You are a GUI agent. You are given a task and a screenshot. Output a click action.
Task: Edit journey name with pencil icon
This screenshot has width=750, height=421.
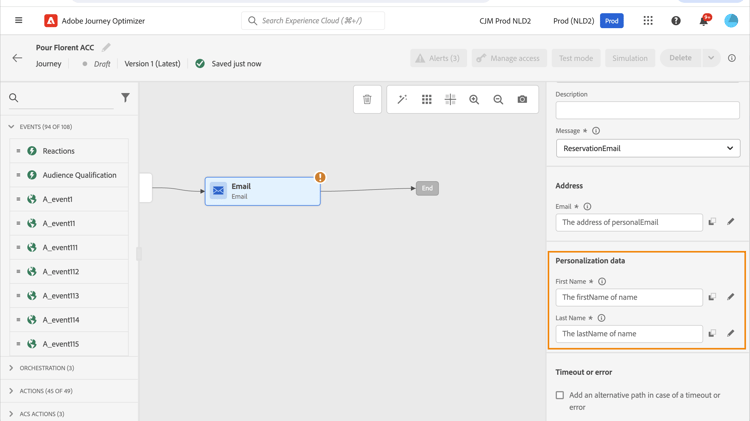pos(106,47)
